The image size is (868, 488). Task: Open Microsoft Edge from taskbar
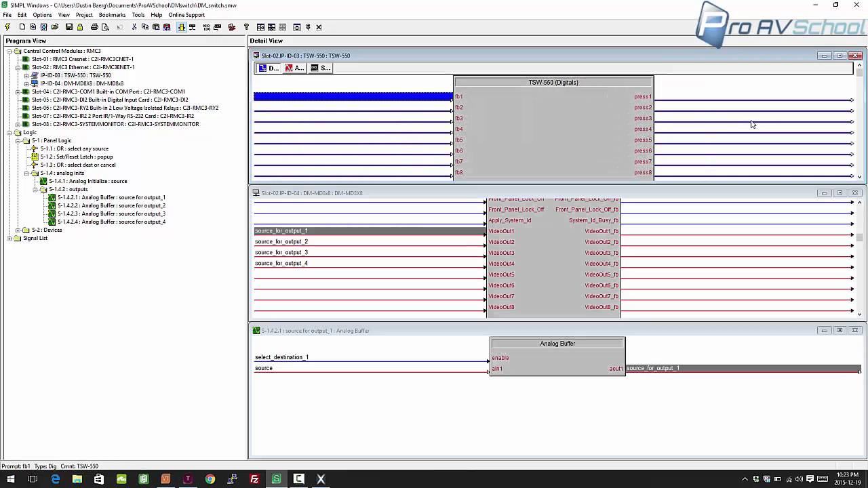(56, 479)
